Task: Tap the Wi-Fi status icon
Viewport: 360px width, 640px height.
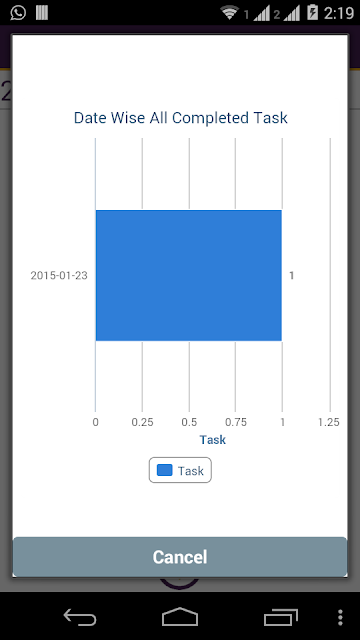Action: pos(229,13)
